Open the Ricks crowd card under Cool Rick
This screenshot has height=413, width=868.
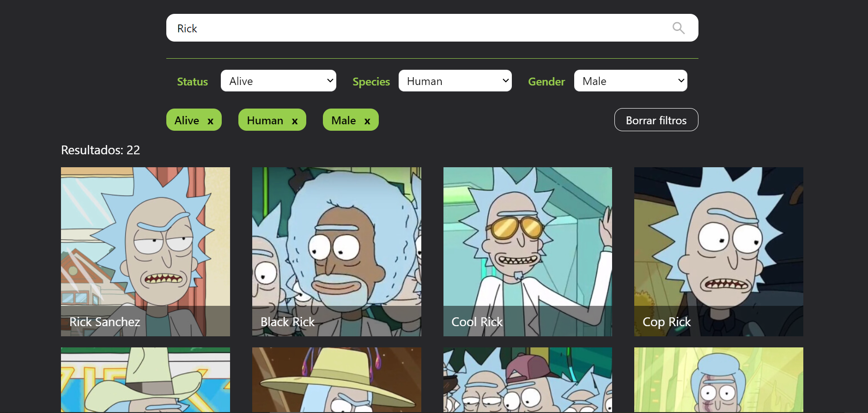tap(528, 380)
